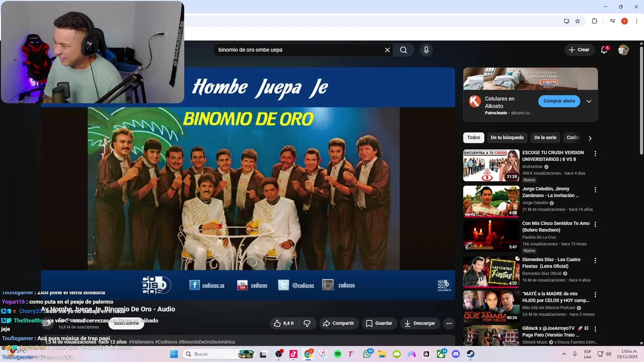644x362 pixels.
Task: Click the #Vallenatos hashtag
Action: pos(141,342)
